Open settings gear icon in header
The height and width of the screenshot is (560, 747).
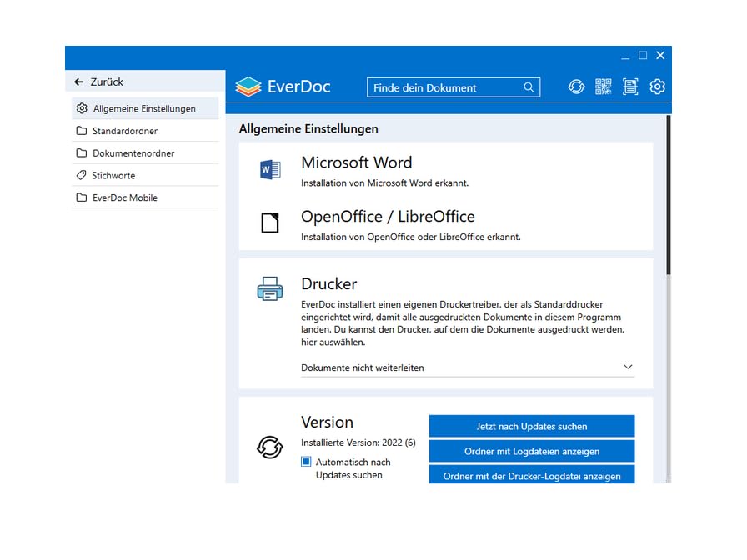pyautogui.click(x=658, y=87)
